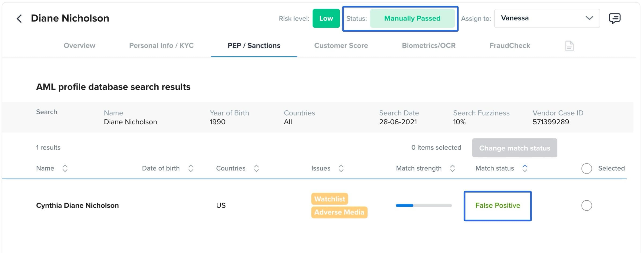Click the Manually Passed status badge
The image size is (644, 253).
412,18
